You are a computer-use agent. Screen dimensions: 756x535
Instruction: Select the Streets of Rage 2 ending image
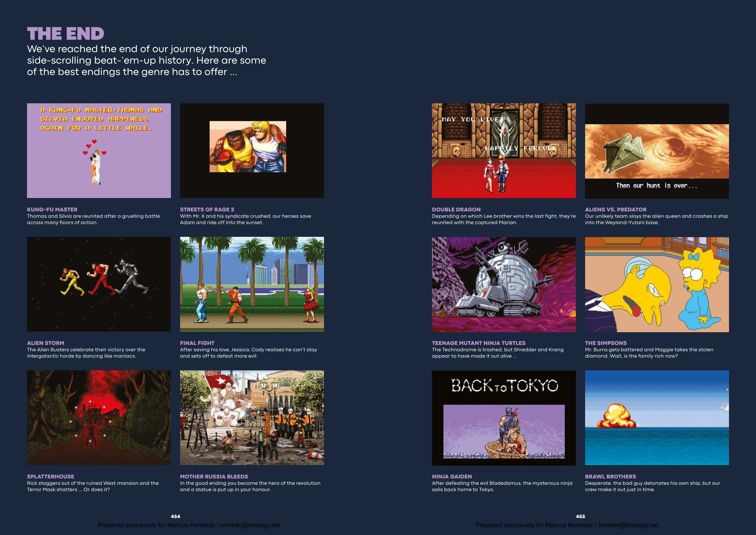(252, 151)
